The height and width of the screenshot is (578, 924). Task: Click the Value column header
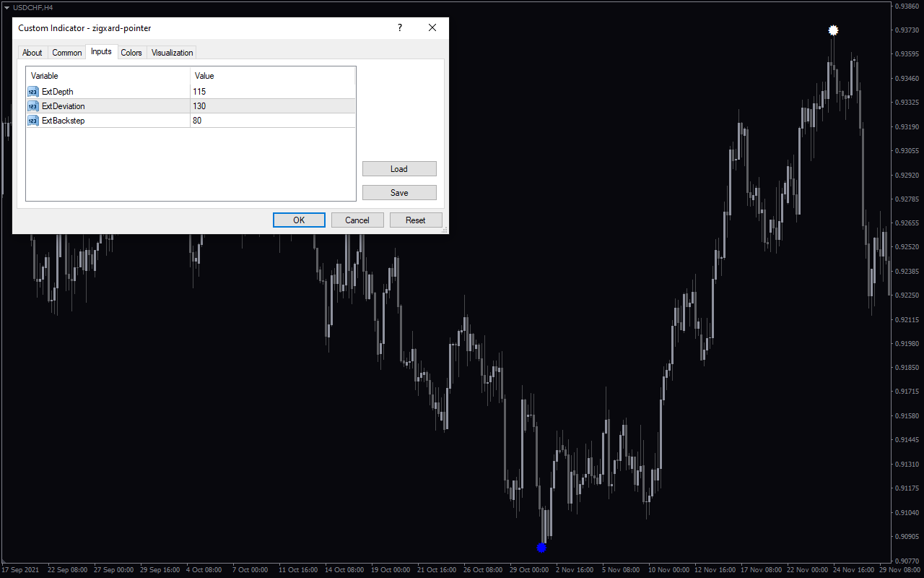tap(273, 76)
